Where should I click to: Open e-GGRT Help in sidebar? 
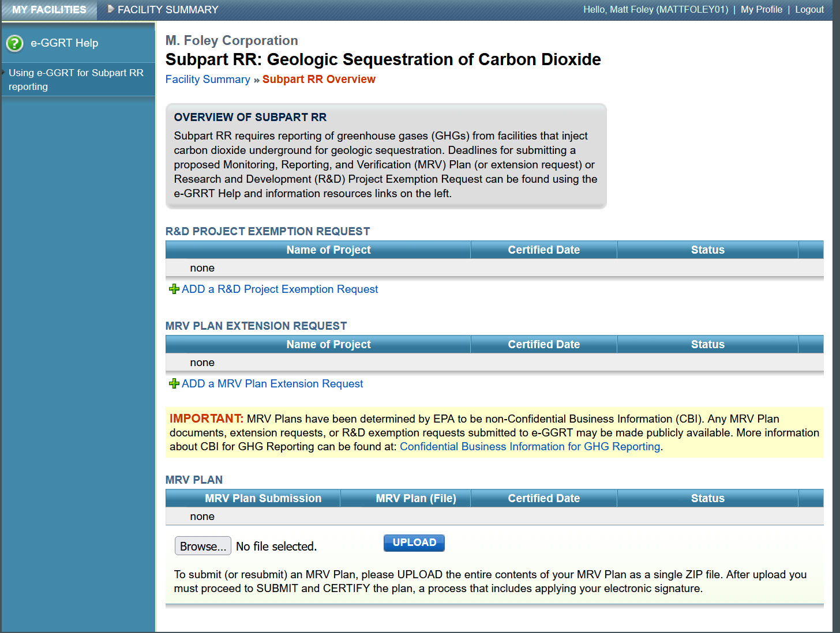pos(65,43)
